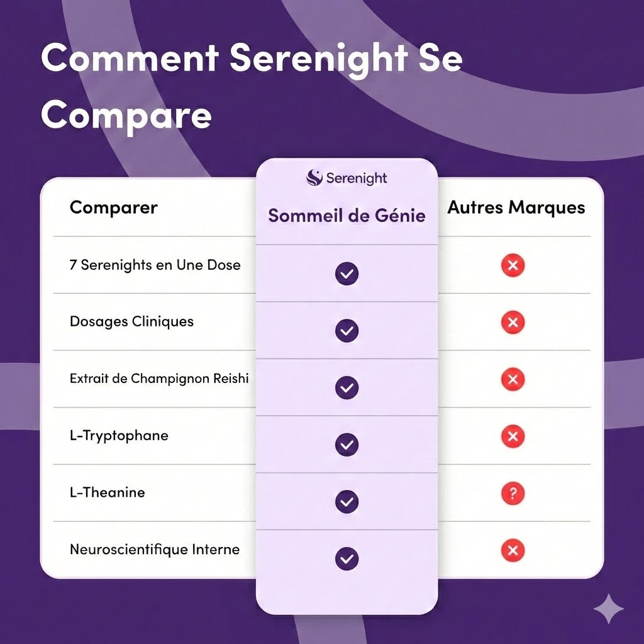Select the Autres Marques column header
The image size is (644, 644).
pyautogui.click(x=516, y=208)
